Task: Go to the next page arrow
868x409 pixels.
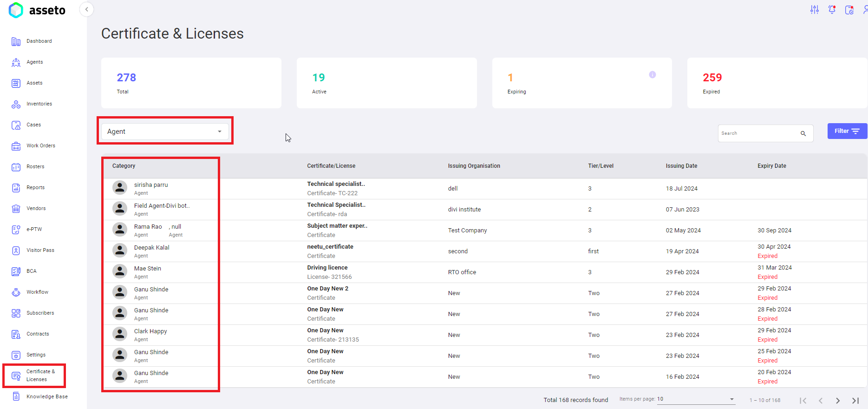Action: click(838, 401)
